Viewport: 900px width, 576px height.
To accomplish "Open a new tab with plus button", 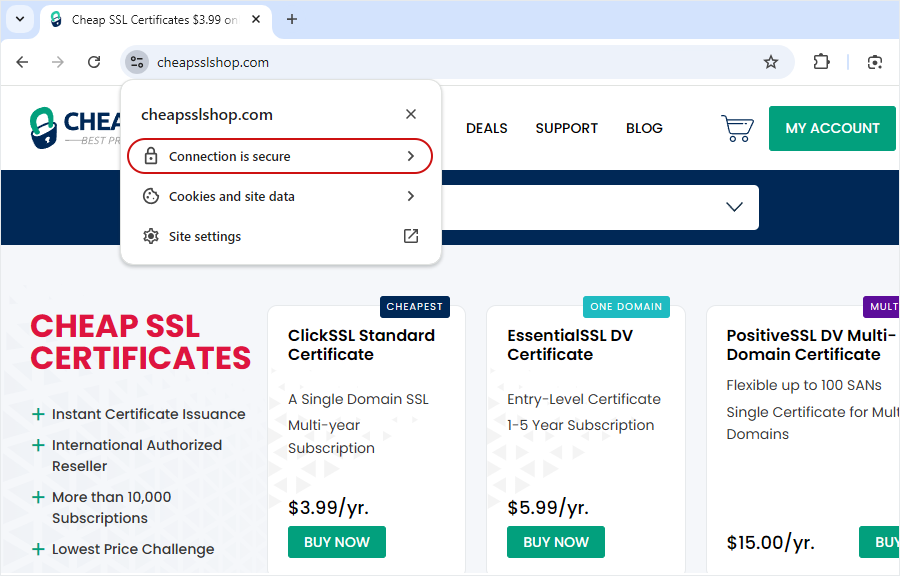I will 292,19.
